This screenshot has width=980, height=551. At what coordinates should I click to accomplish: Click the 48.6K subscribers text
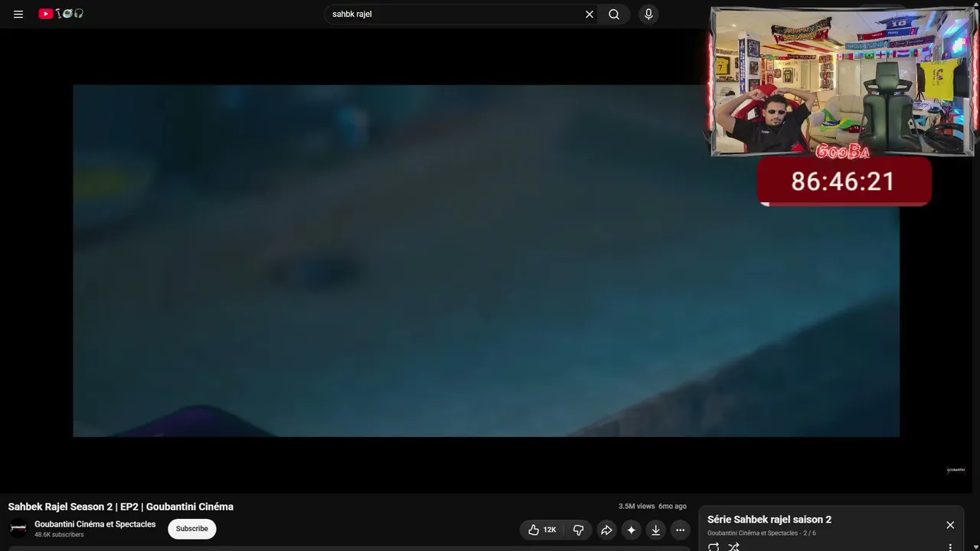pyautogui.click(x=59, y=535)
